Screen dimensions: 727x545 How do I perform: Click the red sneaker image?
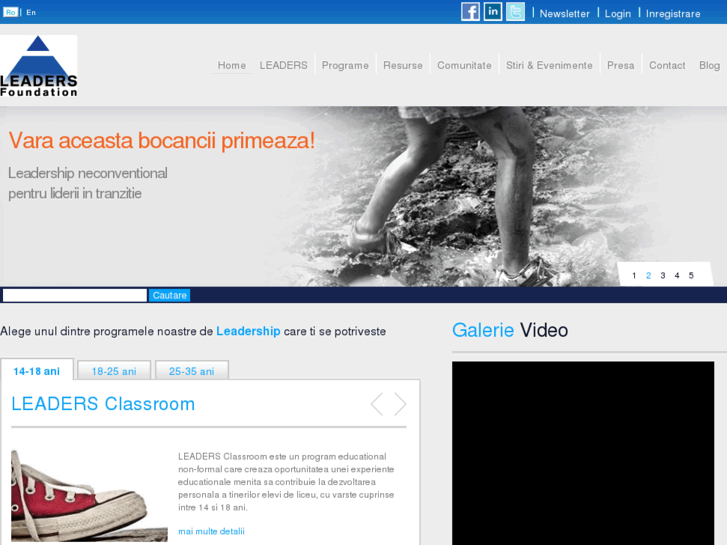(89, 495)
